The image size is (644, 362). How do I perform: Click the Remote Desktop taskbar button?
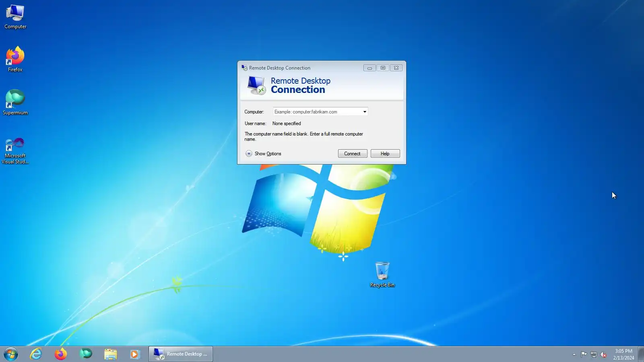coord(181,354)
